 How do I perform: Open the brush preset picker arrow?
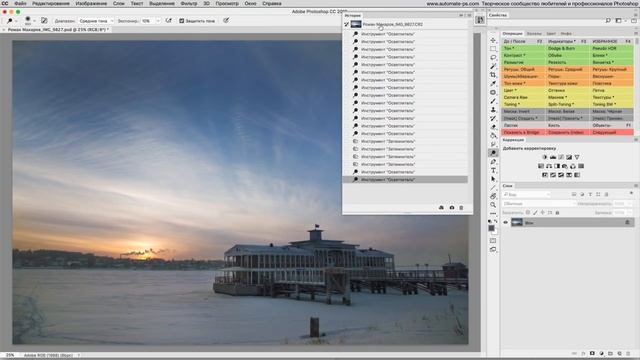point(34,21)
